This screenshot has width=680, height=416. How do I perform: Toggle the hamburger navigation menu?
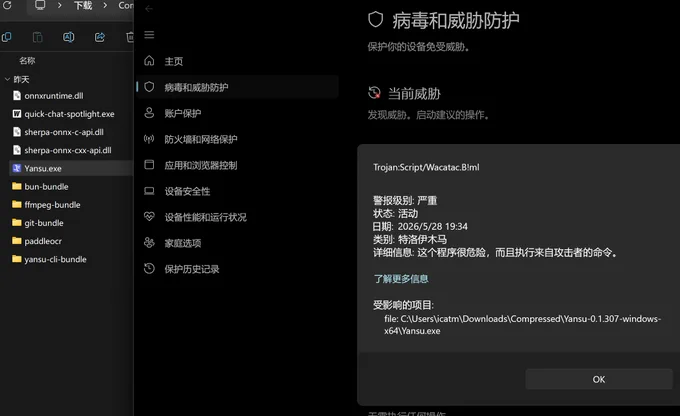tap(149, 35)
